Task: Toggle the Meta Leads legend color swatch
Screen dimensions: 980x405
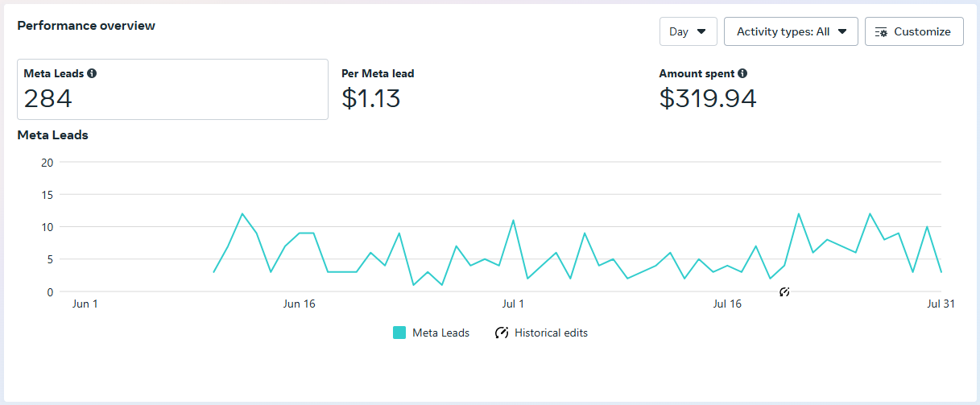Action: point(399,333)
